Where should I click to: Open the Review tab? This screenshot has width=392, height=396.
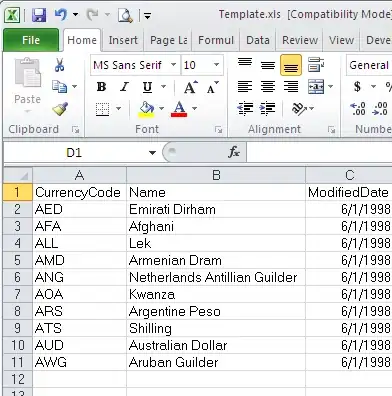point(300,40)
